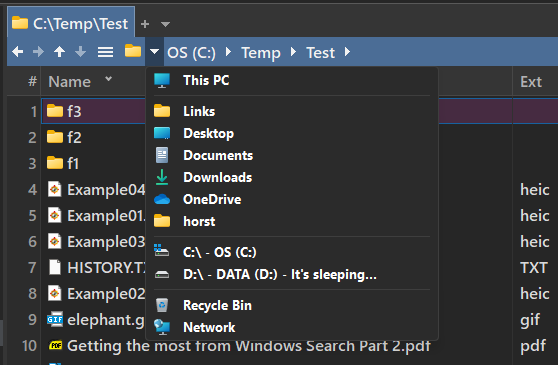
Task: Select the C:\Temp\Test tab
Action: (x=71, y=22)
